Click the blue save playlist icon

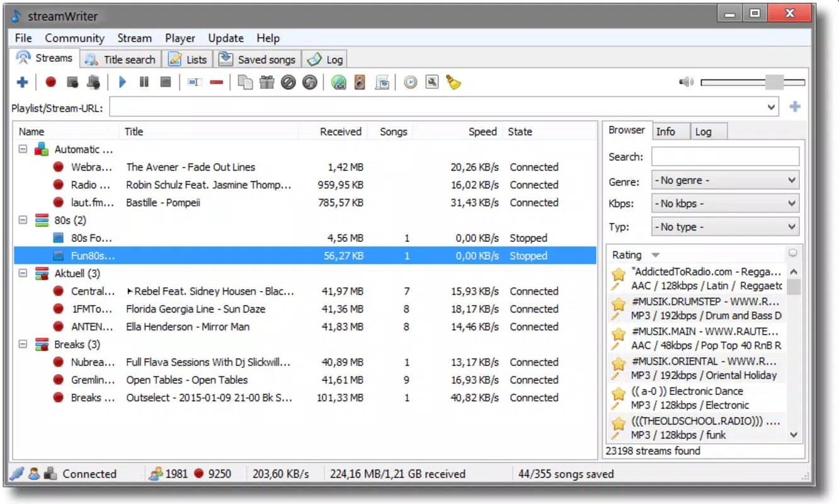point(382,82)
